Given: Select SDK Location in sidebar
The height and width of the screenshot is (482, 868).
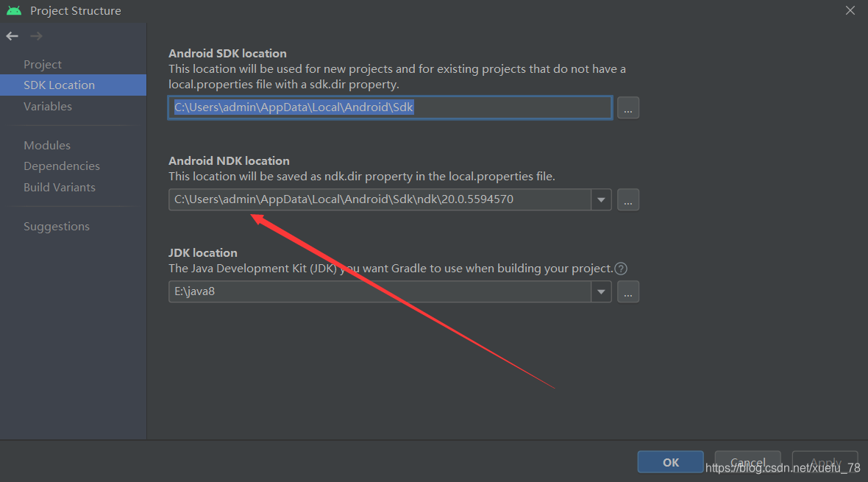Looking at the screenshot, I should click(x=73, y=85).
